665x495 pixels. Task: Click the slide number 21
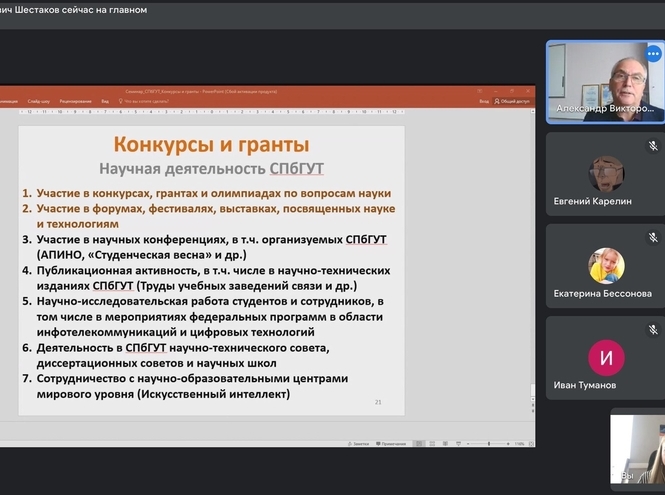click(x=378, y=402)
